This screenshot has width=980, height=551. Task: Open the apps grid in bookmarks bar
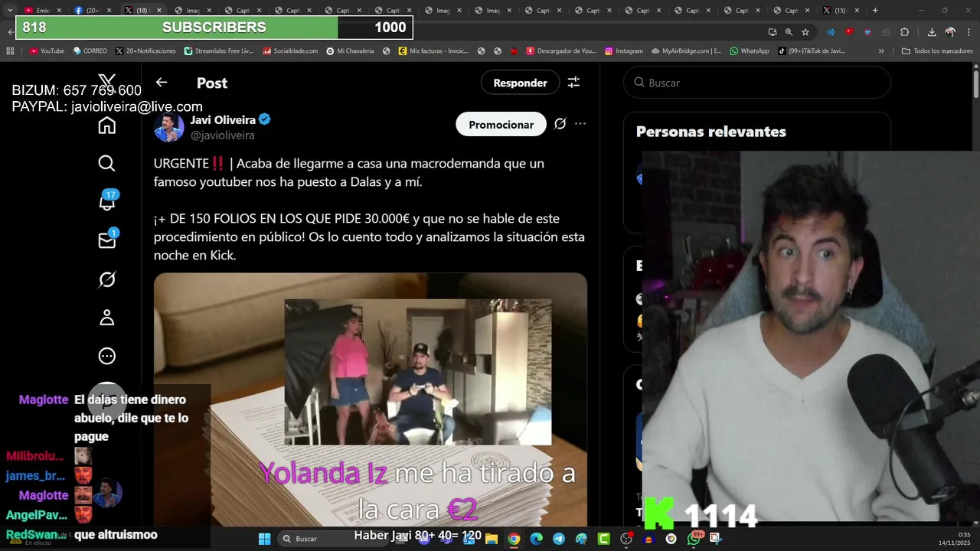point(10,51)
